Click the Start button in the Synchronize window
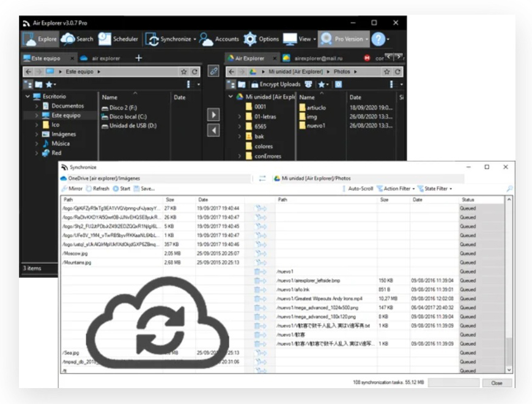This screenshot has width=532, height=404. pos(121,189)
